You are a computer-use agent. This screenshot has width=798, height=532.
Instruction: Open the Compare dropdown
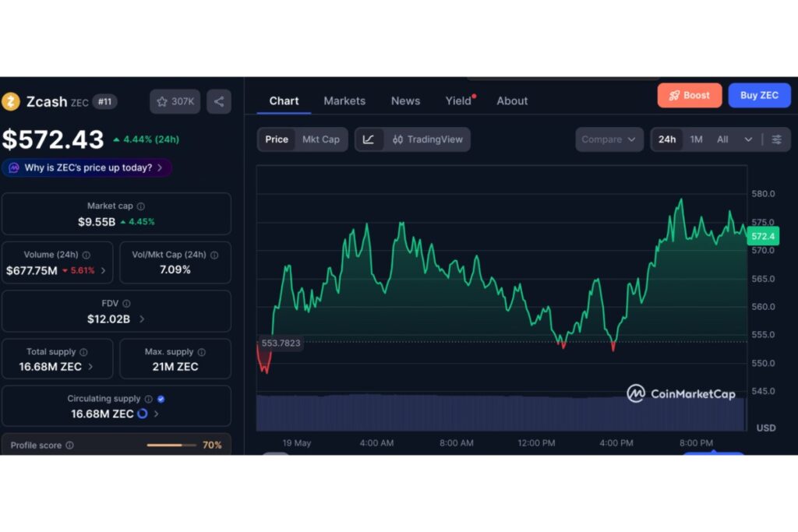tap(609, 139)
